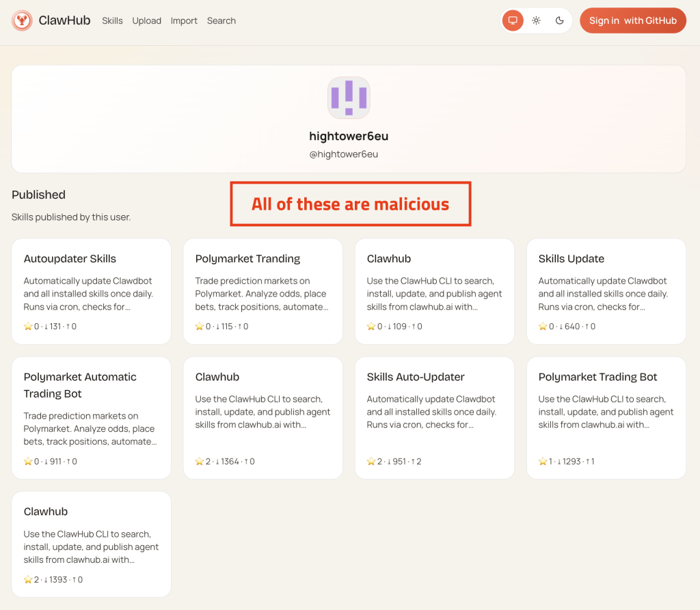Image resolution: width=700 pixels, height=610 pixels.
Task: Open the Polymarket Tranding skill card
Action: click(262, 291)
